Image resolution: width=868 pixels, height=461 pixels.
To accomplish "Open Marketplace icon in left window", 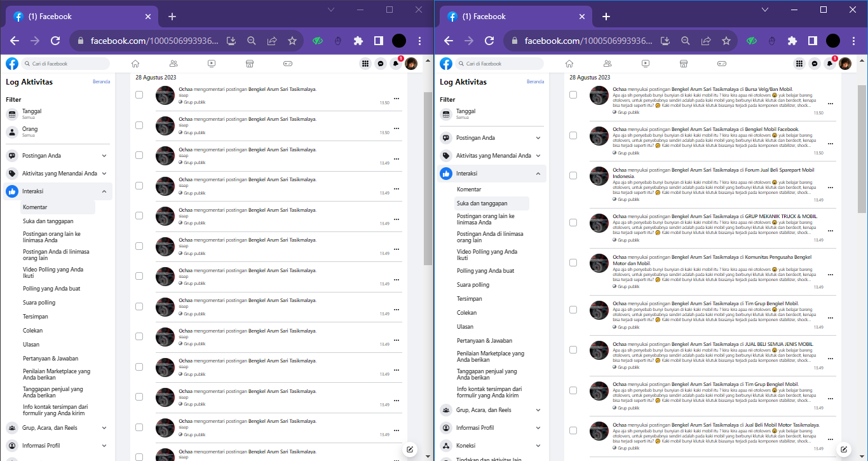I will 250,64.
